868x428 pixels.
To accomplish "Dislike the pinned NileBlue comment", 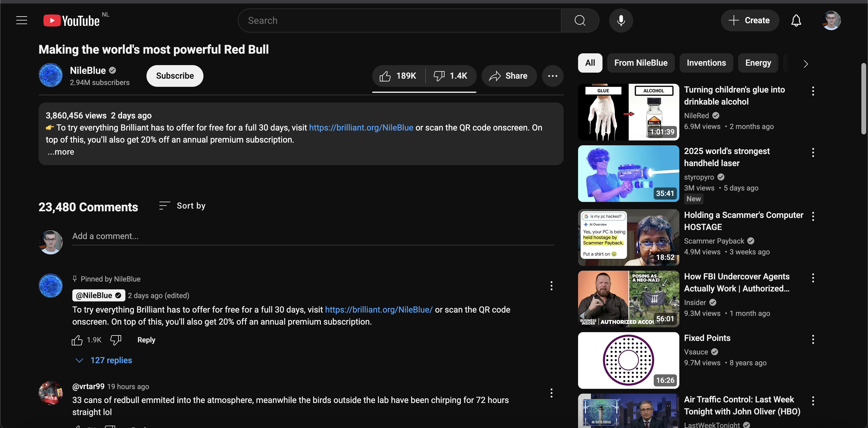I will pyautogui.click(x=116, y=340).
